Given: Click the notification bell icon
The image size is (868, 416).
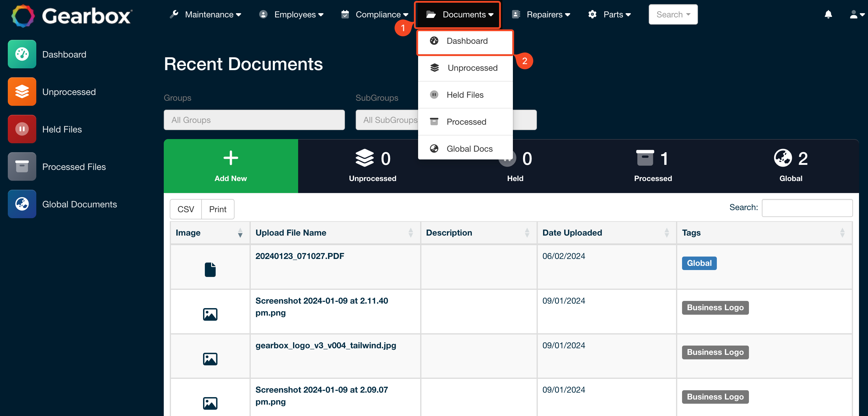Looking at the screenshot, I should (x=829, y=14).
